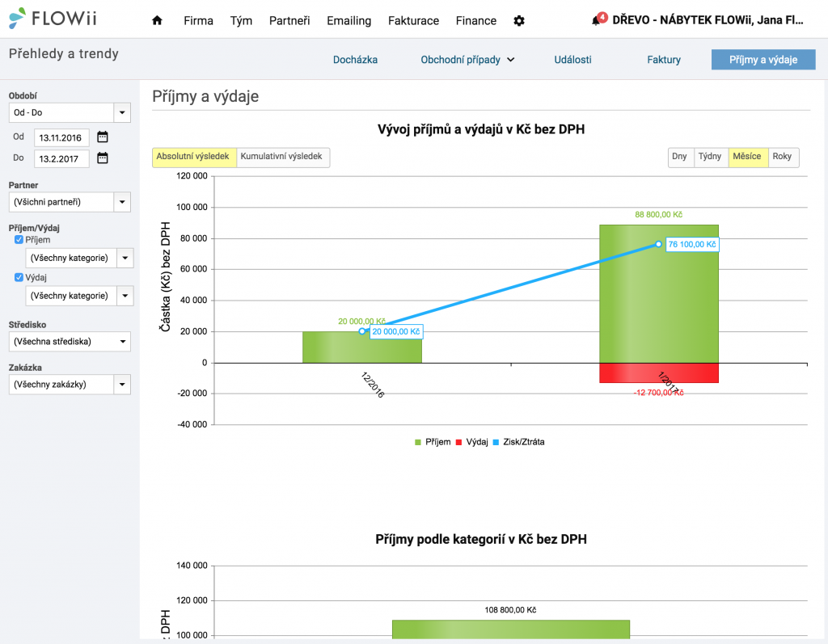Open the Finance menu
The width and height of the screenshot is (828, 644).
click(x=476, y=20)
